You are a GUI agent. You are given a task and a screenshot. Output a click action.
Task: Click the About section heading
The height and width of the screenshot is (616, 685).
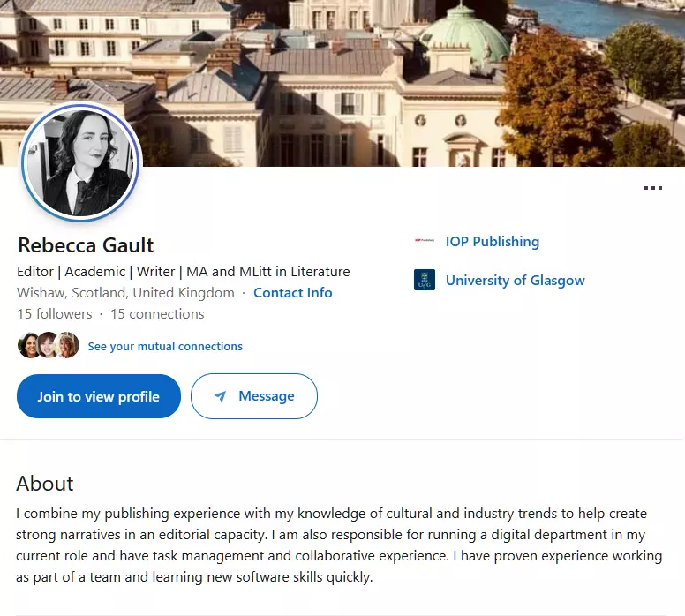pyautogui.click(x=45, y=484)
